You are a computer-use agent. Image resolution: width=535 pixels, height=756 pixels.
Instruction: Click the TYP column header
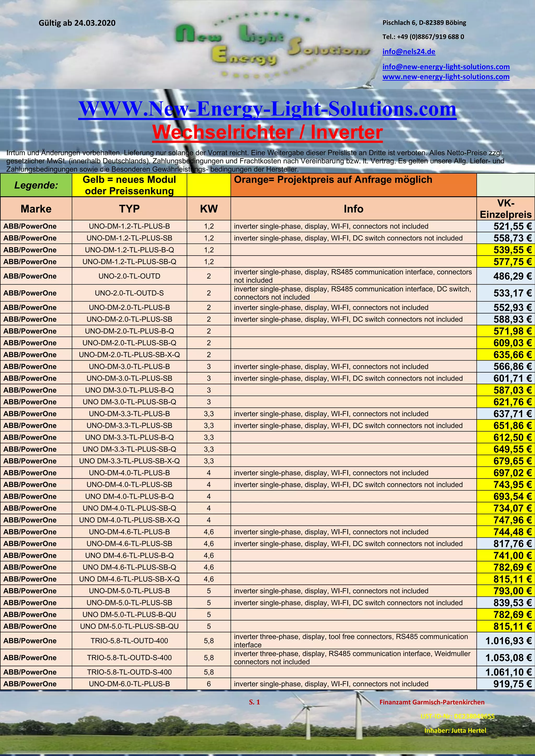(129, 209)
